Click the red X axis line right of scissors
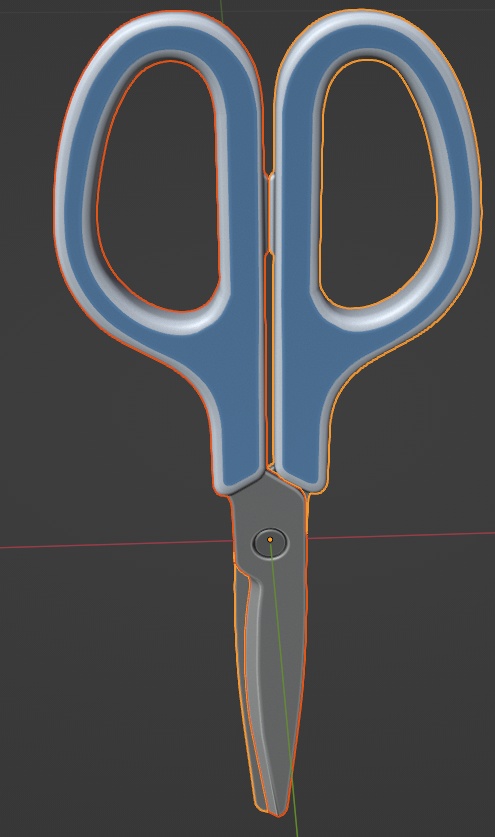 pyautogui.click(x=400, y=535)
